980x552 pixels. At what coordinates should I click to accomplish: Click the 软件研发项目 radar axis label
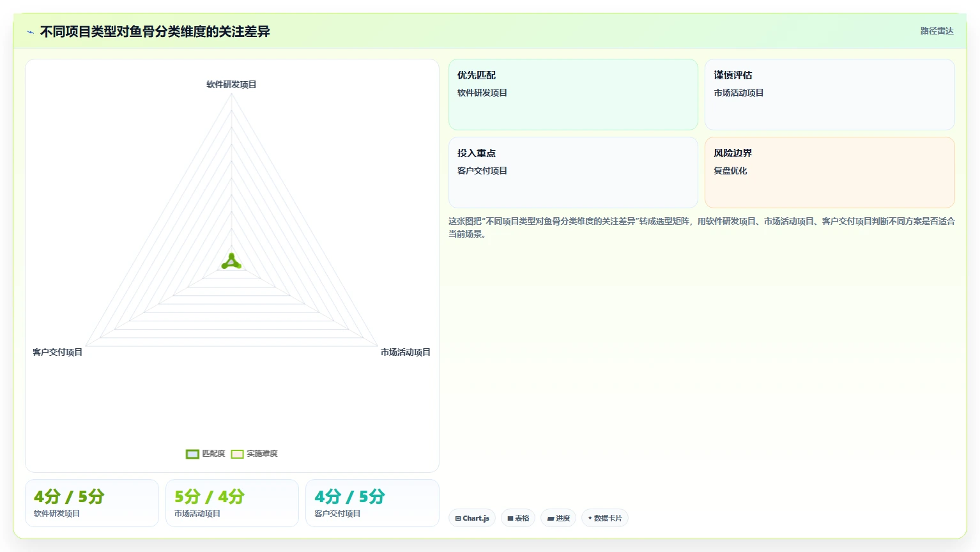pyautogui.click(x=231, y=84)
